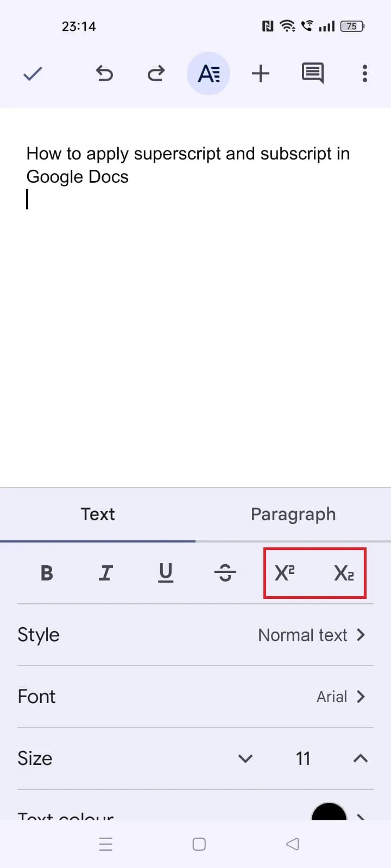
Task: Toggle superscript with the X² button
Action: pos(285,573)
